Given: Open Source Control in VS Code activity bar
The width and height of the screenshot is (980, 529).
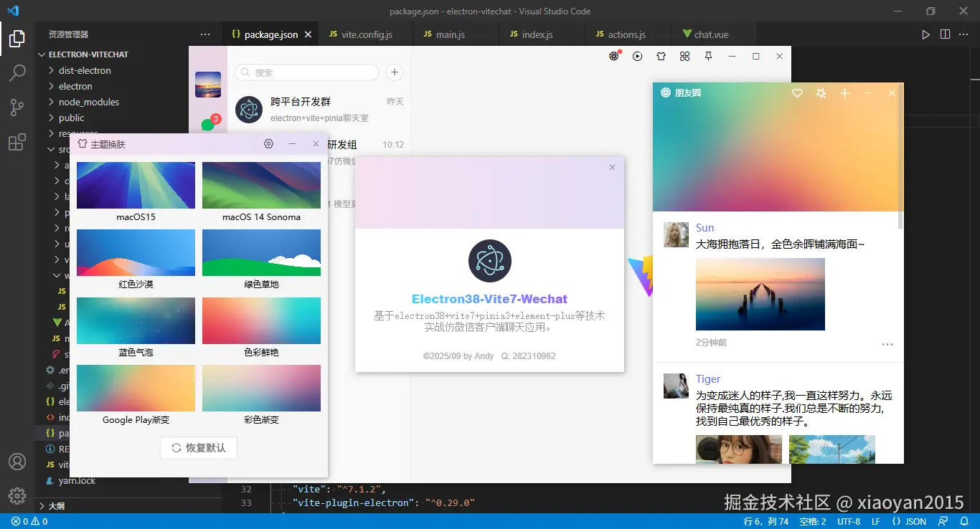Looking at the screenshot, I should click(17, 108).
